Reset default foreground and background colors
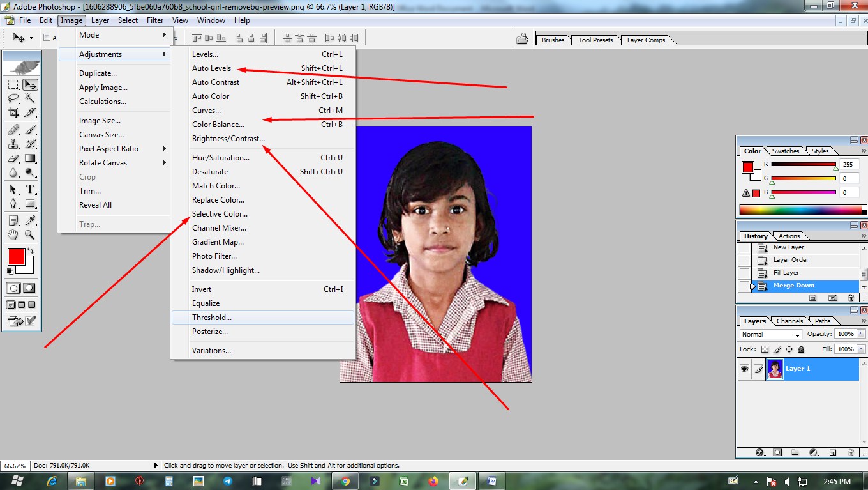The height and width of the screenshot is (490, 868). tap(10, 271)
